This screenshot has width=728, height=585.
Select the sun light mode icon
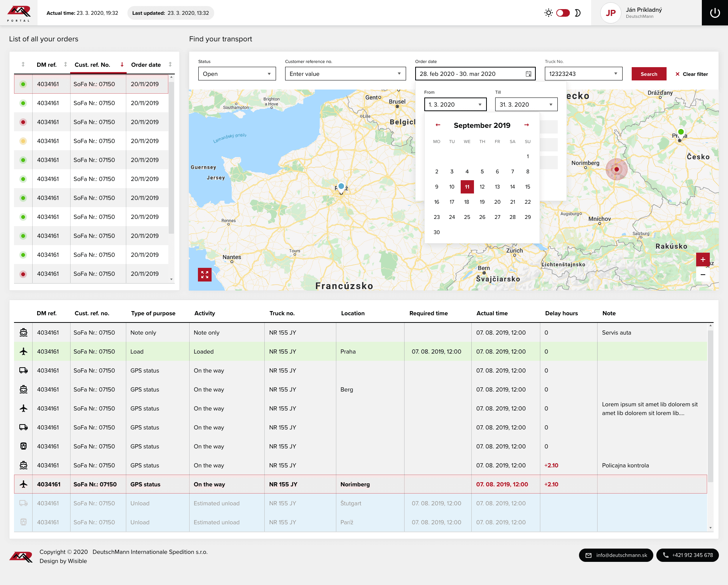548,13
